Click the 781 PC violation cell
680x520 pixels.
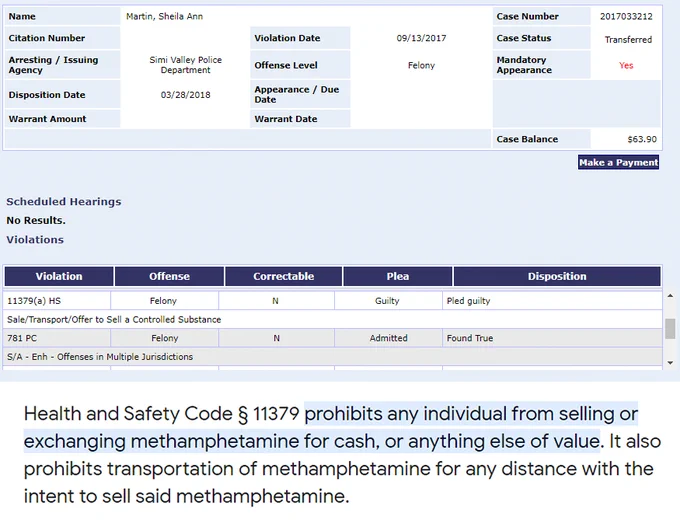(x=57, y=338)
